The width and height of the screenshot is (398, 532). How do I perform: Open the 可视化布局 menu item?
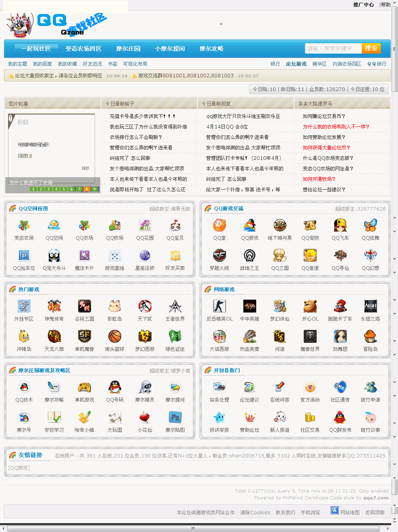click(135, 64)
